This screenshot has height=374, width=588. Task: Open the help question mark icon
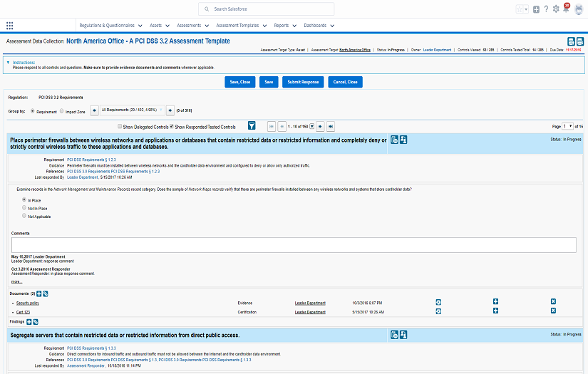(x=546, y=9)
